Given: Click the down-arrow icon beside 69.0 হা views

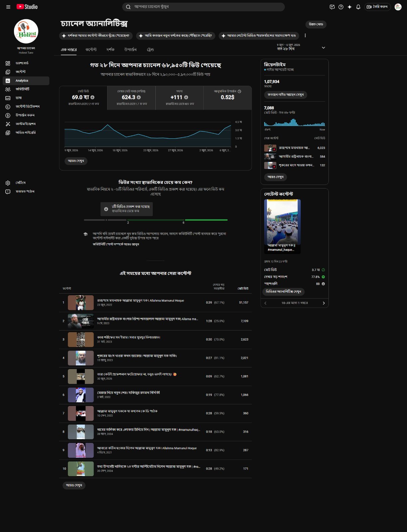Looking at the screenshot, I should [x=93, y=97].
